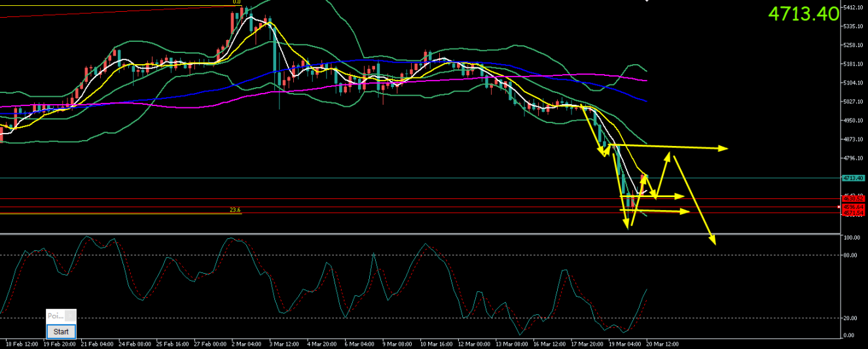Click the 5412.10 label on the price scale
This screenshot has width=868, height=349.
(854, 8)
